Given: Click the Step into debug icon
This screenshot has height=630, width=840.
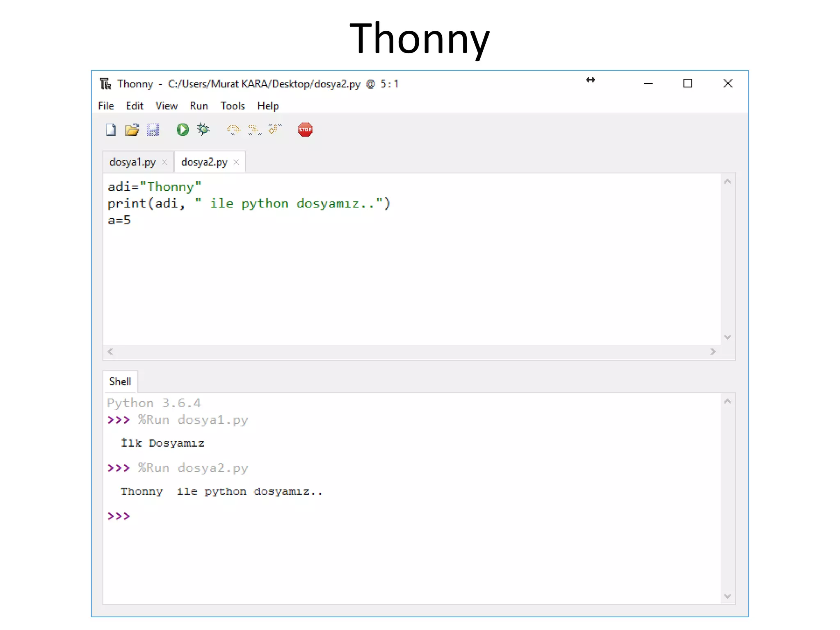Looking at the screenshot, I should point(254,130).
